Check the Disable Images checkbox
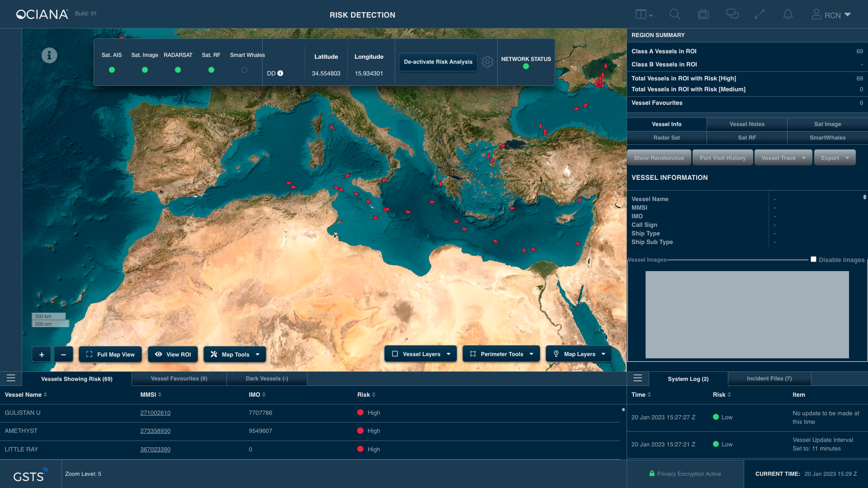The width and height of the screenshot is (868, 488). 813,259
